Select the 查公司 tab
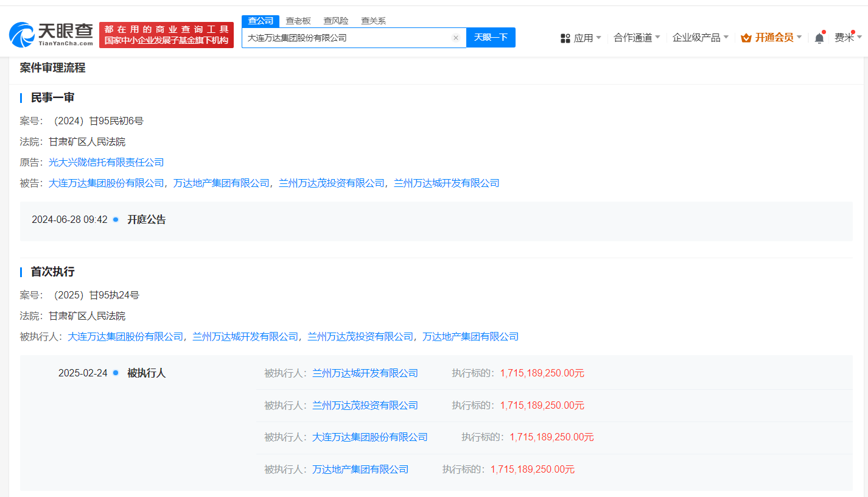868x497 pixels. (261, 21)
